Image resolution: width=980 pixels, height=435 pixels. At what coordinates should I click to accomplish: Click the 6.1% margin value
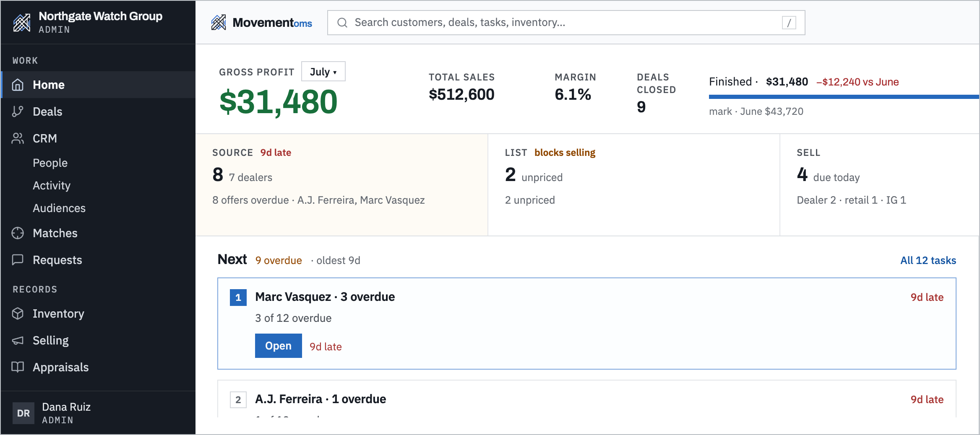point(573,94)
